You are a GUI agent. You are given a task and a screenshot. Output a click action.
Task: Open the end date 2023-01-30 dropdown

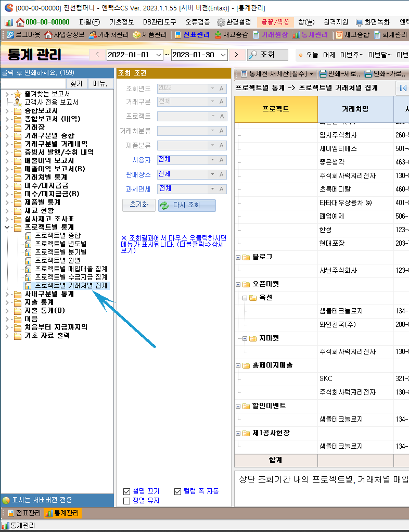[223, 55]
